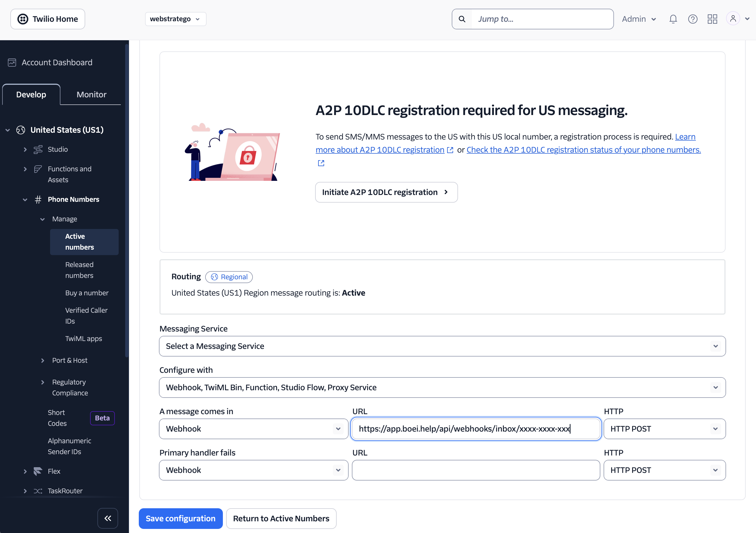Click the Regional globe badge
Viewport: 756px width, 533px height.
(x=229, y=277)
